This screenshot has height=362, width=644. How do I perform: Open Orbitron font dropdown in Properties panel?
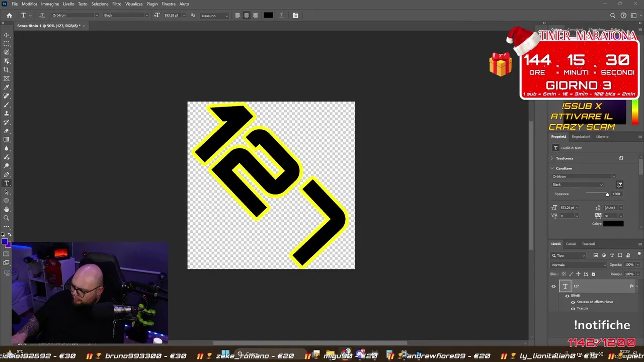coord(613,176)
